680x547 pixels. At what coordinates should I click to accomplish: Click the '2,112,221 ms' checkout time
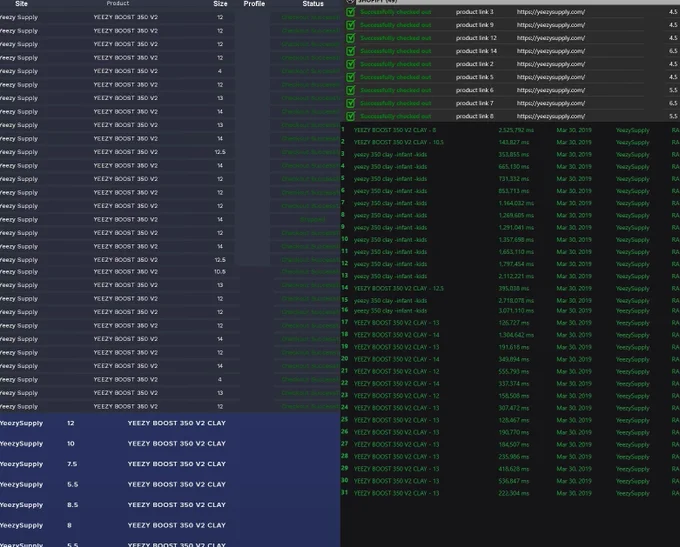516,276
